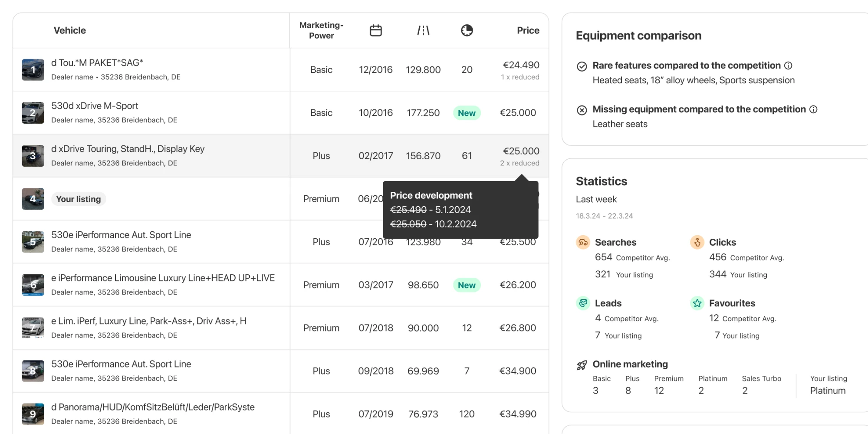The height and width of the screenshot is (434, 868).
Task: Click the '€25.050 - 10.2.2024' tooltip entry
Action: (x=433, y=224)
